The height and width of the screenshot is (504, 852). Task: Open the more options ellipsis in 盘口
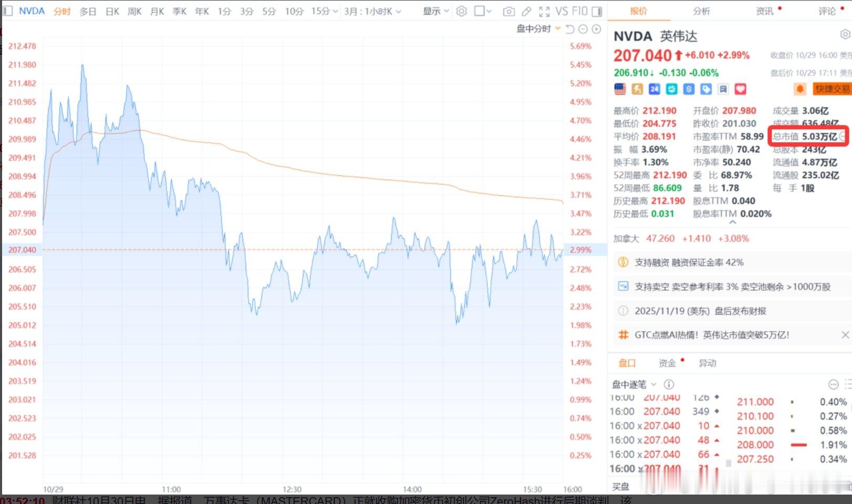(x=833, y=384)
